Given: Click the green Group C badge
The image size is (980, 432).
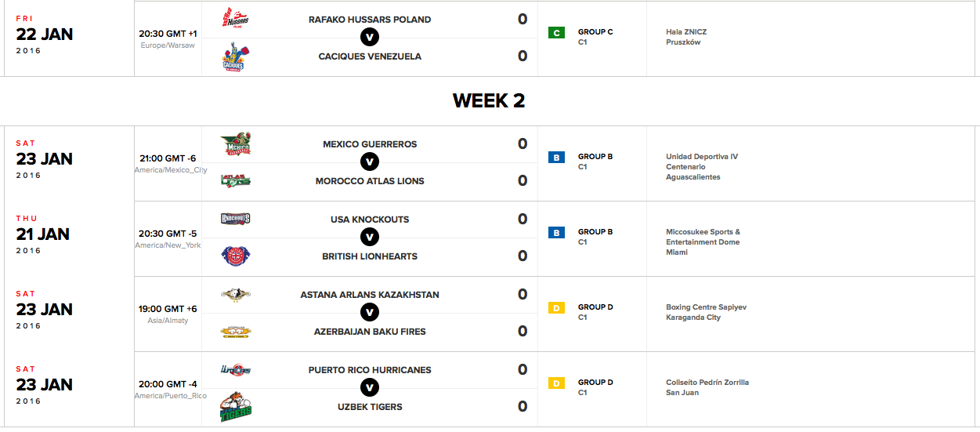Looking at the screenshot, I should [556, 33].
